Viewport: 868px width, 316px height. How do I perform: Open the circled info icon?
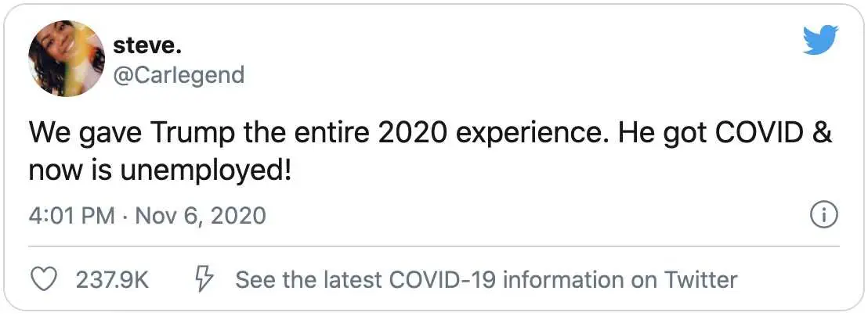tap(824, 215)
